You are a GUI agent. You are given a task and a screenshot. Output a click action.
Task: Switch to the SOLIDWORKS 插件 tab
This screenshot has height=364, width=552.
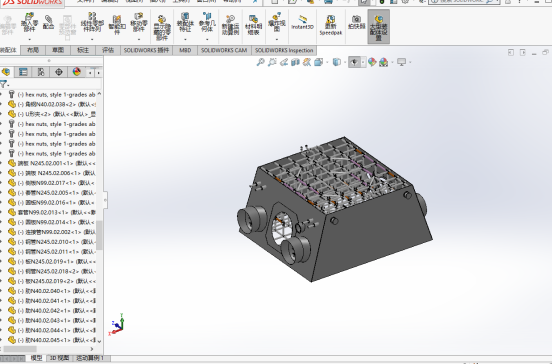(146, 50)
